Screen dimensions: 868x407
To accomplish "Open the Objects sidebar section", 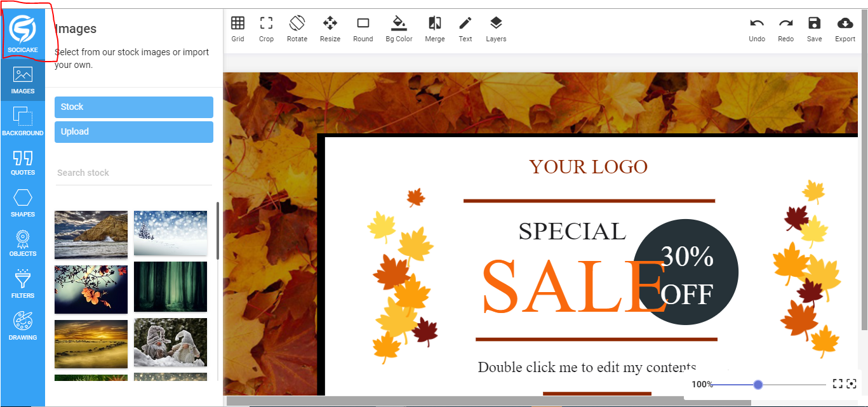I will coord(23,243).
